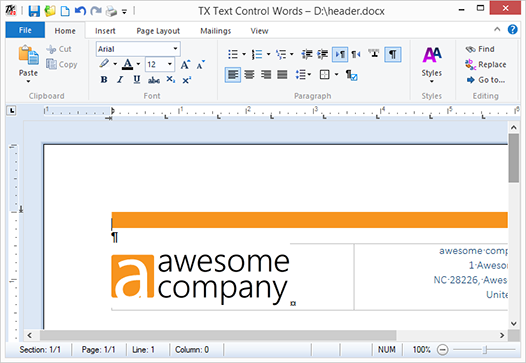Screen dimensions: 526x363
Task: Click the paragraph borders icon
Action: [x=325, y=74]
